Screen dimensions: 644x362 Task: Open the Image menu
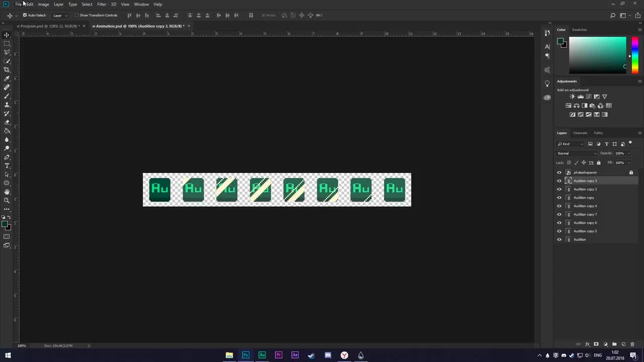click(43, 4)
